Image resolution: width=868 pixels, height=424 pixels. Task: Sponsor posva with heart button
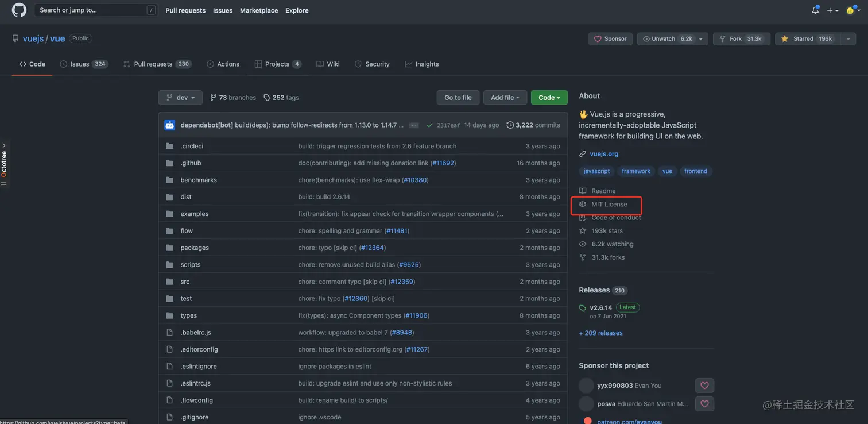click(704, 404)
